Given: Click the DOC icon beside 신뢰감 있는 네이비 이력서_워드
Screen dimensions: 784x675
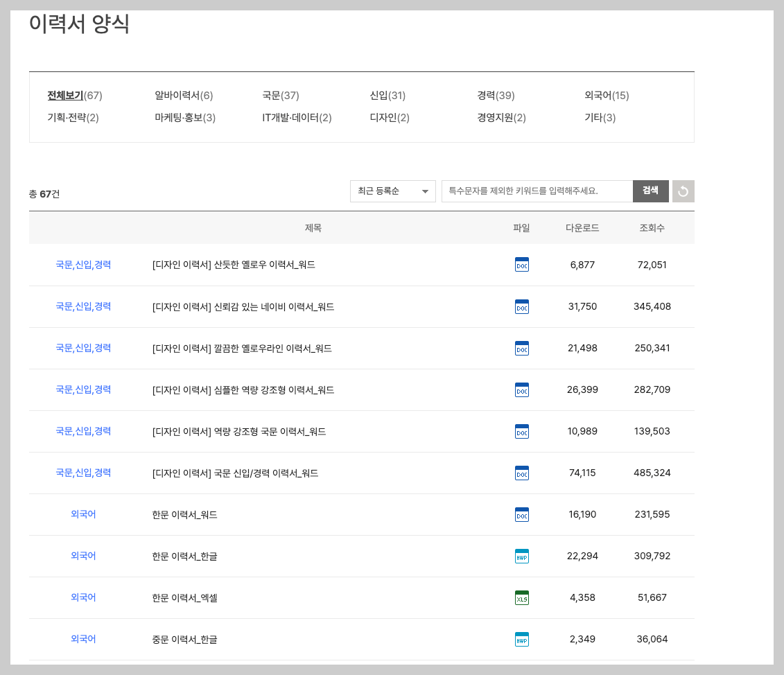Looking at the screenshot, I should tap(522, 306).
